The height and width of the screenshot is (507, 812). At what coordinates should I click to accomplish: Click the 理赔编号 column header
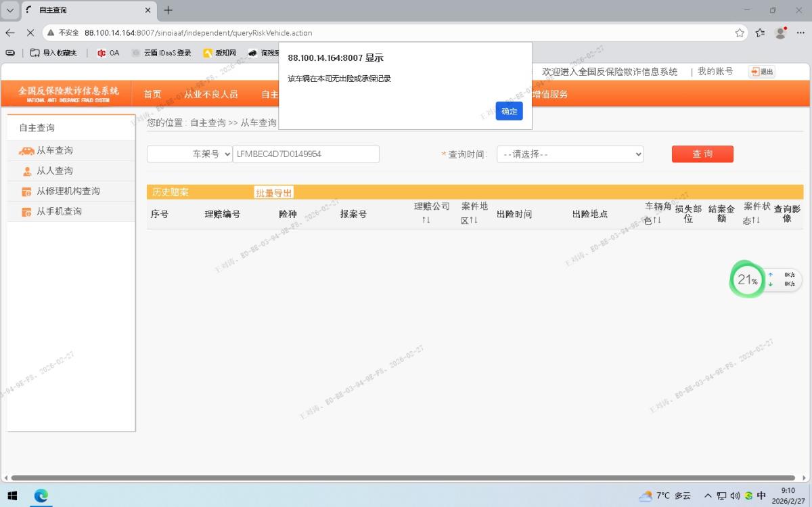(222, 214)
